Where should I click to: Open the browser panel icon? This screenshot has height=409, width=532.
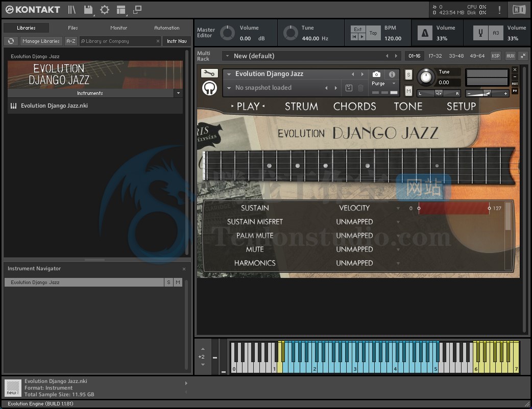point(71,10)
